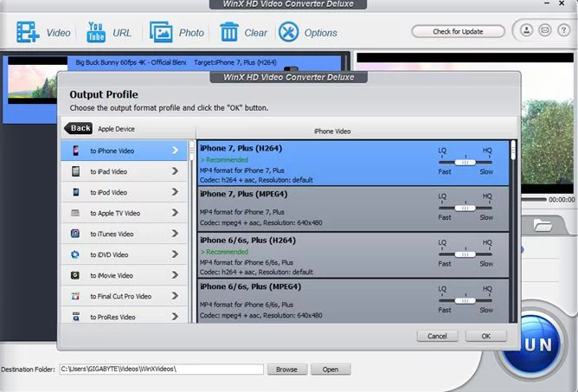
Task: Click the ProRes icon
Action: coord(76,317)
